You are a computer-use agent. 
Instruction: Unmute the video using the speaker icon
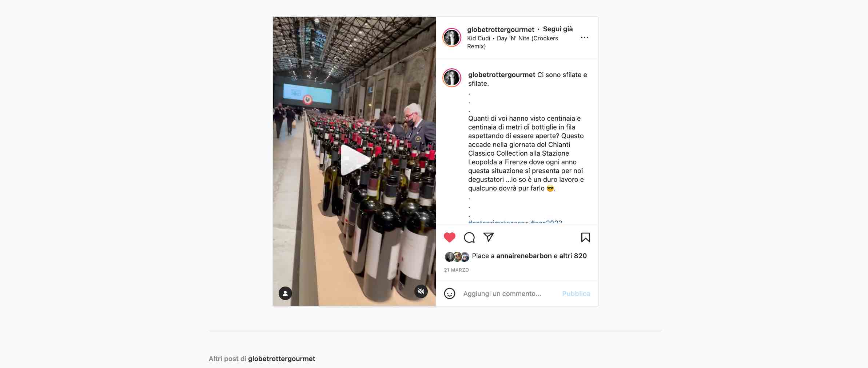point(421,291)
